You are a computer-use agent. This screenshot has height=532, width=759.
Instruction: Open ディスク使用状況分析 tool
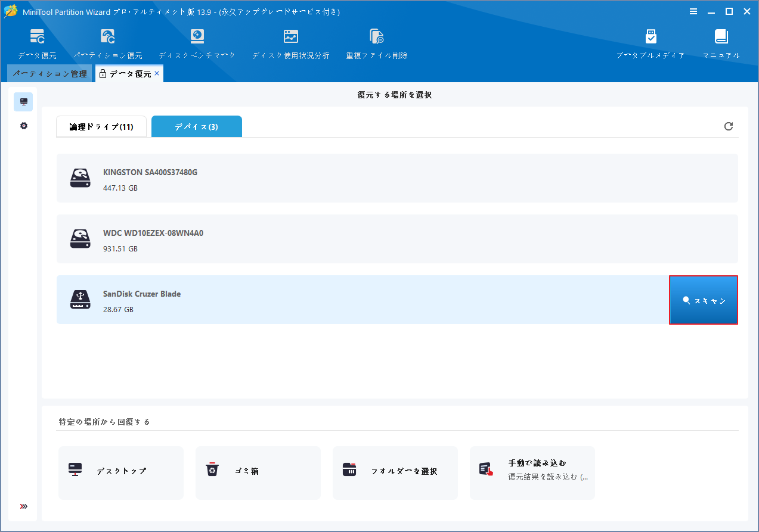coord(290,45)
